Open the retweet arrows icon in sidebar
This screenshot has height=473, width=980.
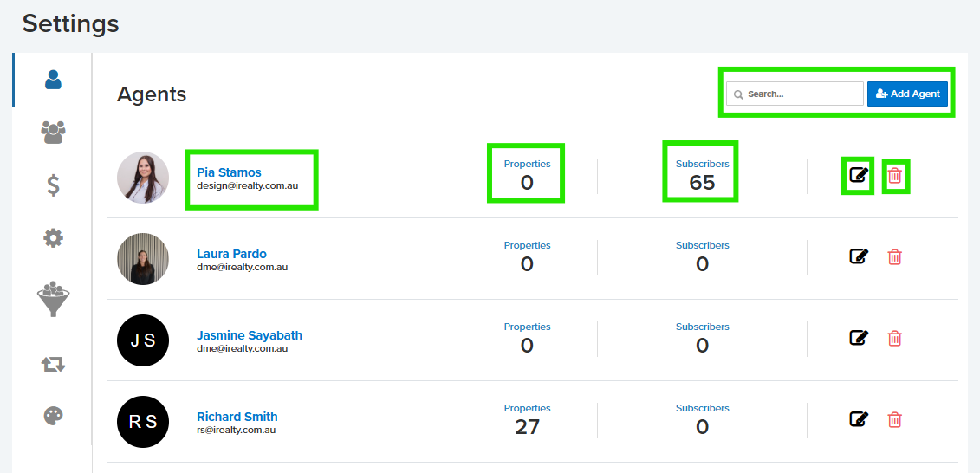[x=53, y=364]
